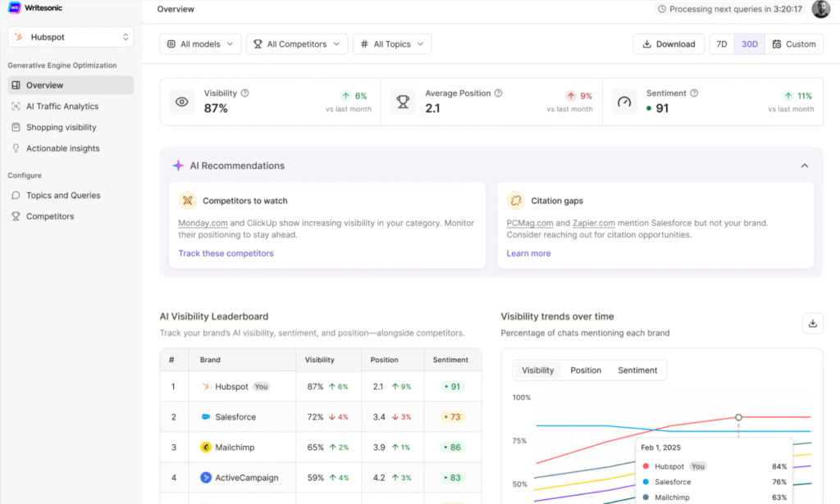Open Actionable insights page
840x504 pixels.
point(71,148)
